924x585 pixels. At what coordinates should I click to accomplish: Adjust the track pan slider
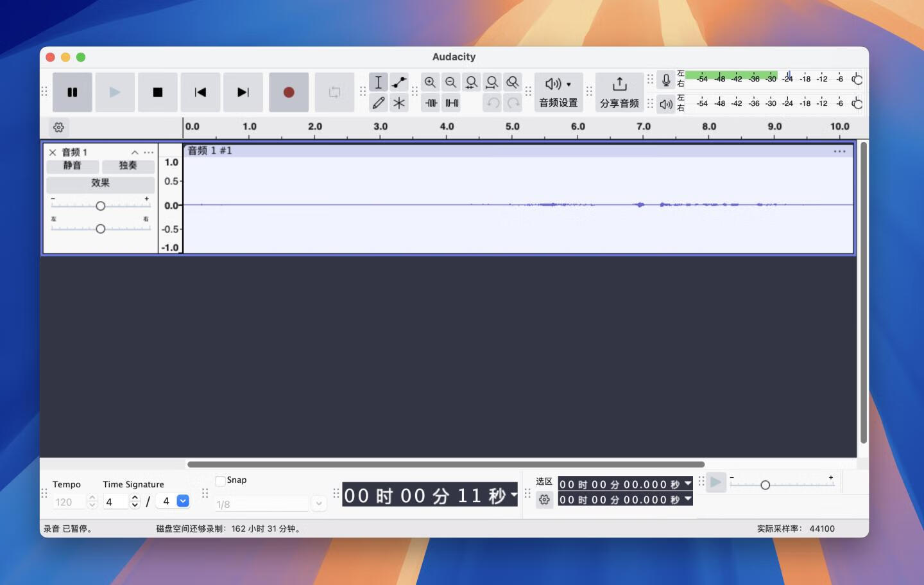tap(100, 229)
